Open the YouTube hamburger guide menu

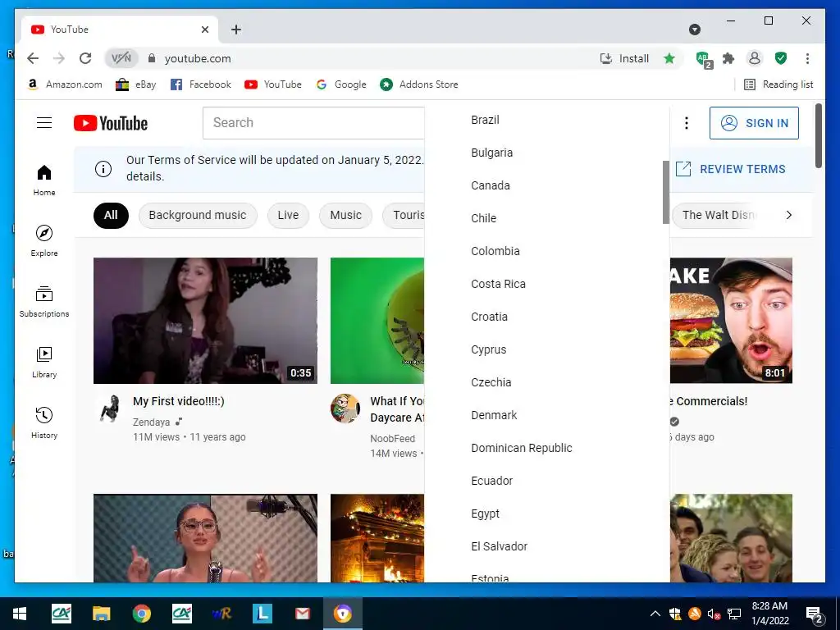pos(44,123)
